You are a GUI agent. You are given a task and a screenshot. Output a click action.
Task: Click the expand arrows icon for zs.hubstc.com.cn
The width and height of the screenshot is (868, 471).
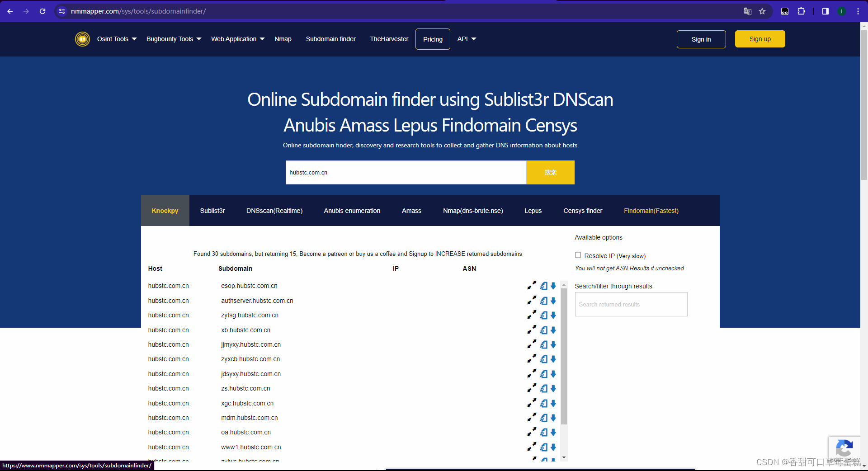[x=532, y=388]
